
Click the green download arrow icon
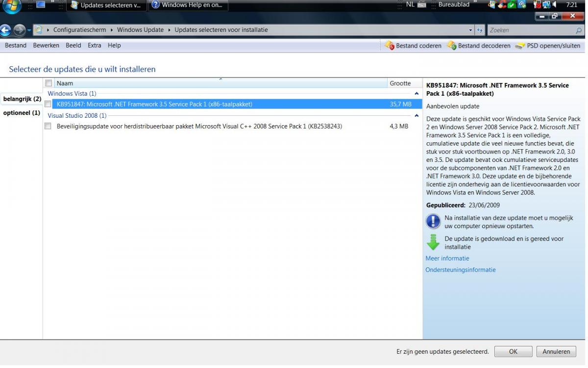click(433, 242)
